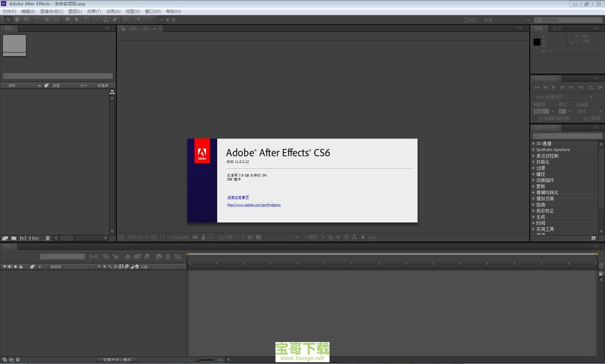Expand the 'Synthetic Aperture' effects category
This screenshot has height=364, width=605.
pos(534,150)
